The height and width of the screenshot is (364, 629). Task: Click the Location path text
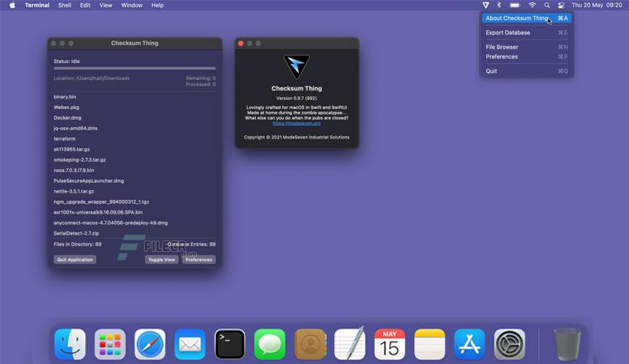(92, 78)
